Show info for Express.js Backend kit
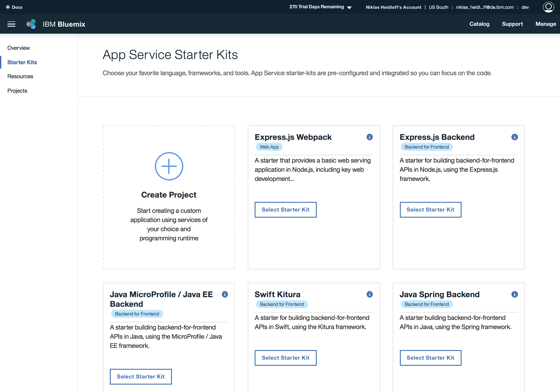 click(514, 137)
